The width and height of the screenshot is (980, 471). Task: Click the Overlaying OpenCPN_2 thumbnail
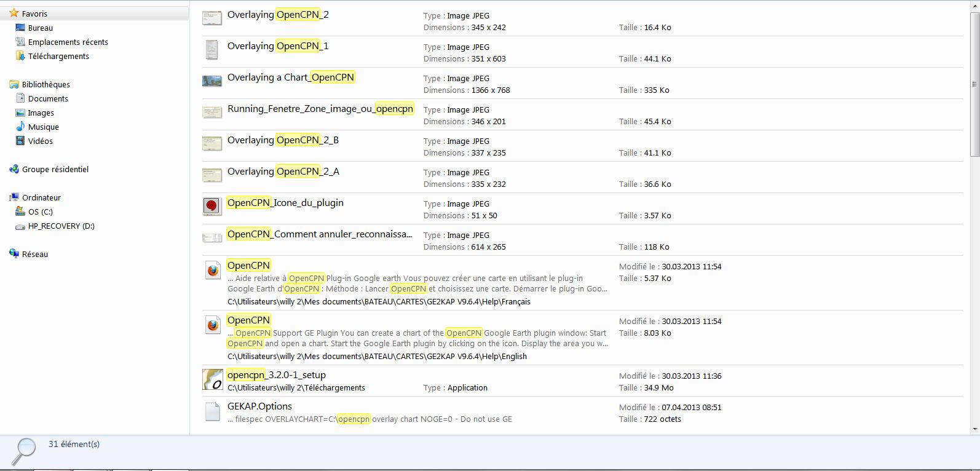point(212,18)
